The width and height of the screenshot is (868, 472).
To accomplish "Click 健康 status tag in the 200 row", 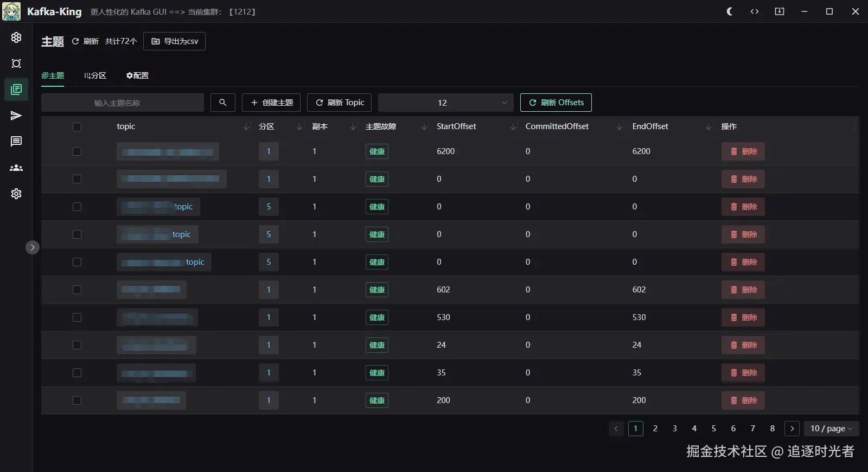I will click(377, 400).
